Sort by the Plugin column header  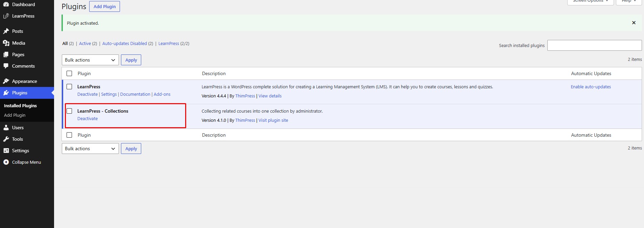[84, 73]
